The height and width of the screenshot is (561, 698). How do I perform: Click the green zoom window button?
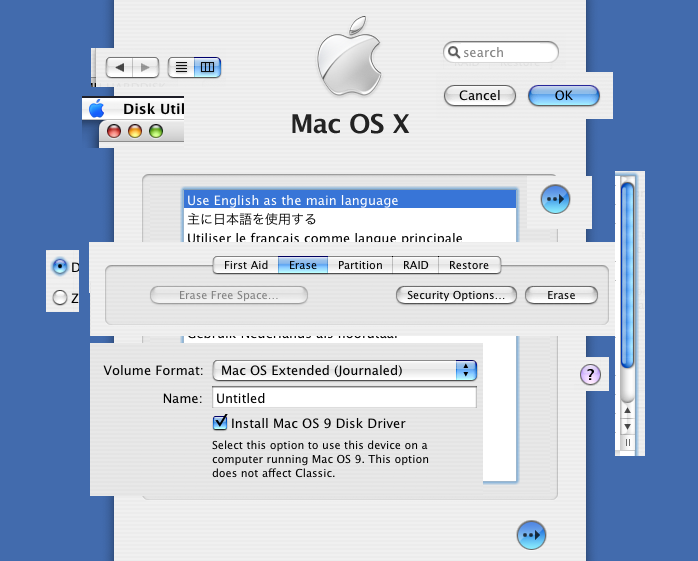coord(156,131)
